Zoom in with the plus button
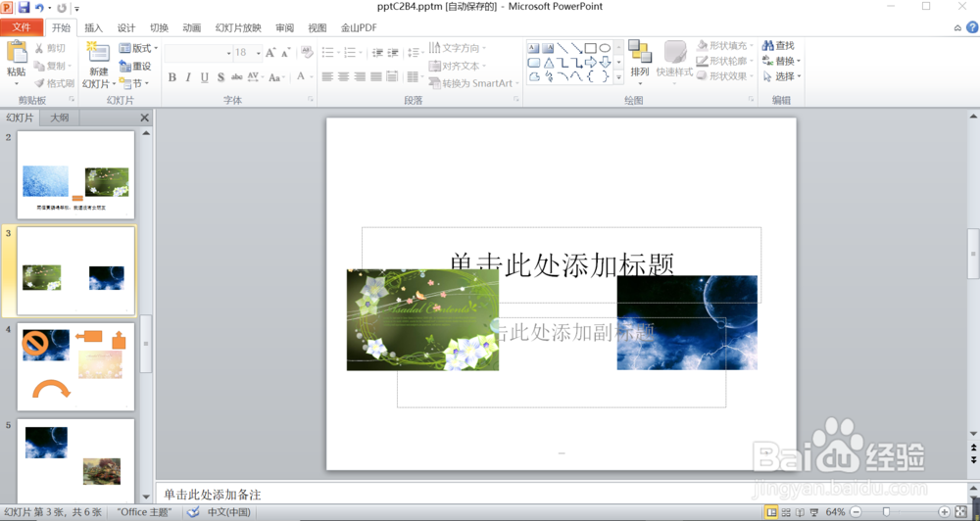 (945, 512)
